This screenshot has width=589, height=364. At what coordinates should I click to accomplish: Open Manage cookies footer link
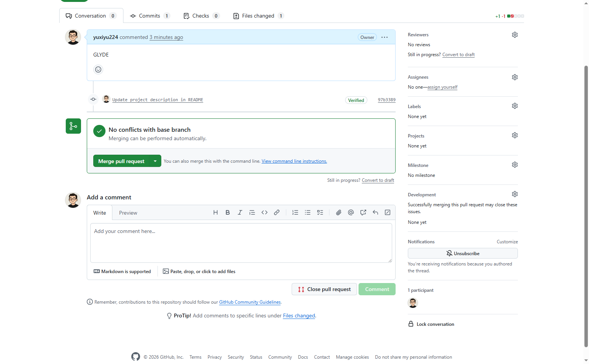[x=352, y=357]
